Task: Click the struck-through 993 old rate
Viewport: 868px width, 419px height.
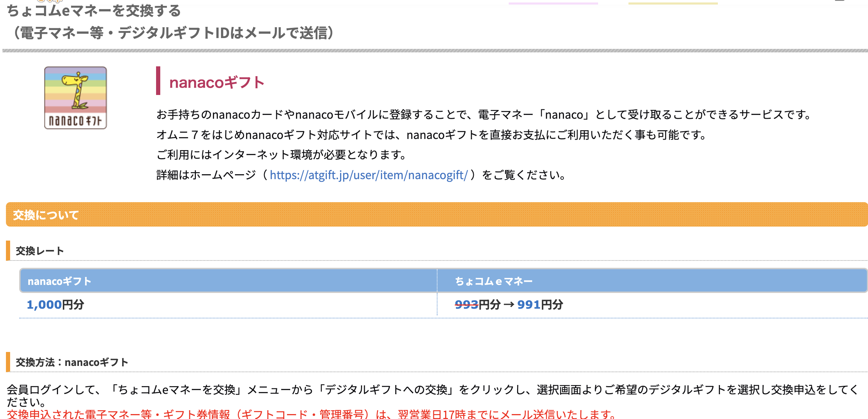Action: click(x=466, y=304)
